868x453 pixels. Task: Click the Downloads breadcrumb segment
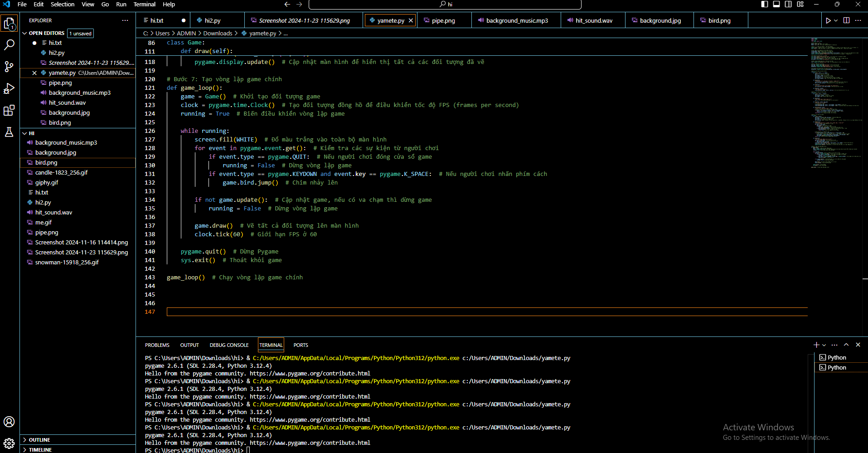point(218,33)
